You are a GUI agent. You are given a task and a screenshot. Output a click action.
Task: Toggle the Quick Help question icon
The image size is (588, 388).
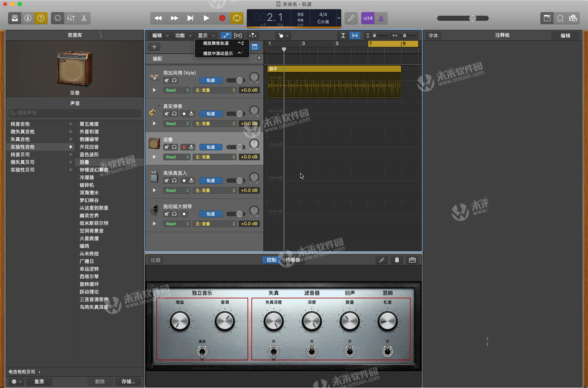coord(41,18)
